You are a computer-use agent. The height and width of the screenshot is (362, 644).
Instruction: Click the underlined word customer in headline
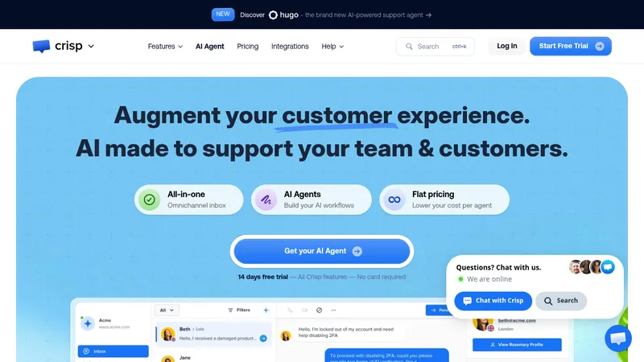click(x=336, y=115)
